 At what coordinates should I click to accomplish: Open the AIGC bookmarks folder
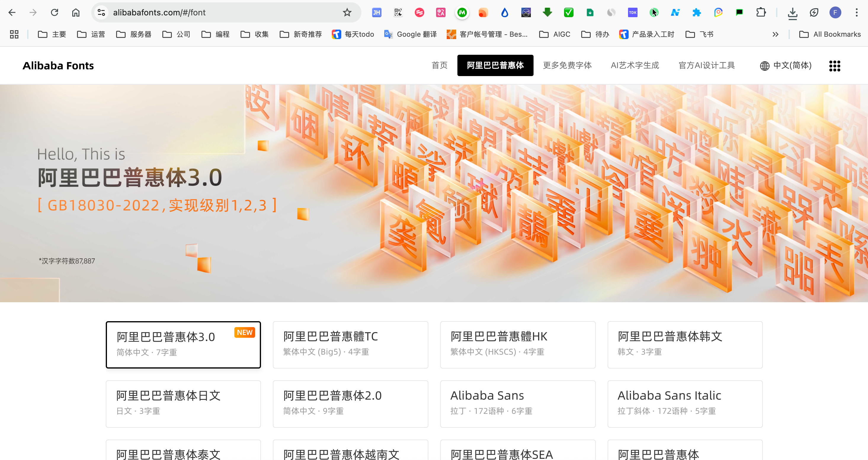[555, 34]
